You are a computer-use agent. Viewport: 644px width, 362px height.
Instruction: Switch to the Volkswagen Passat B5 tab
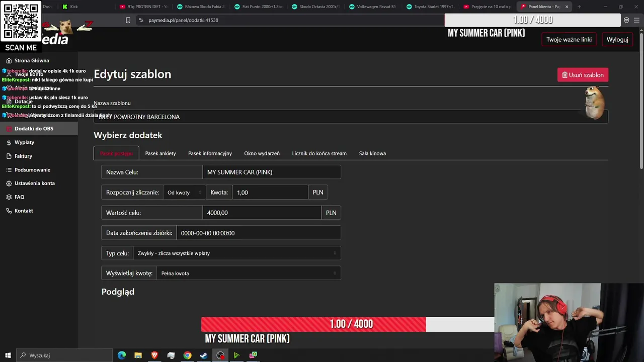point(373,7)
